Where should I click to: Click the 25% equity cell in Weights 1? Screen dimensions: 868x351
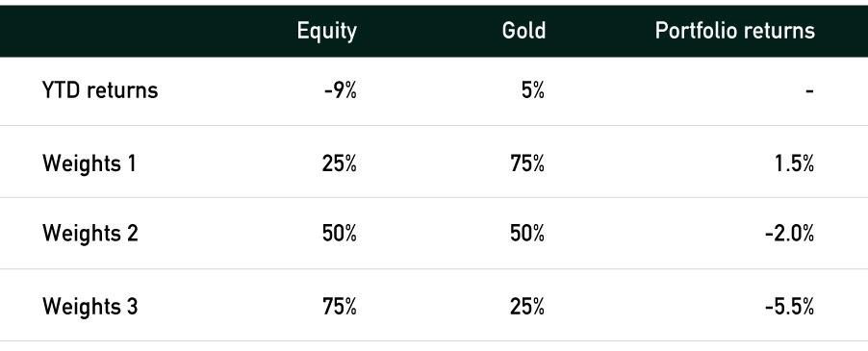coord(340,163)
